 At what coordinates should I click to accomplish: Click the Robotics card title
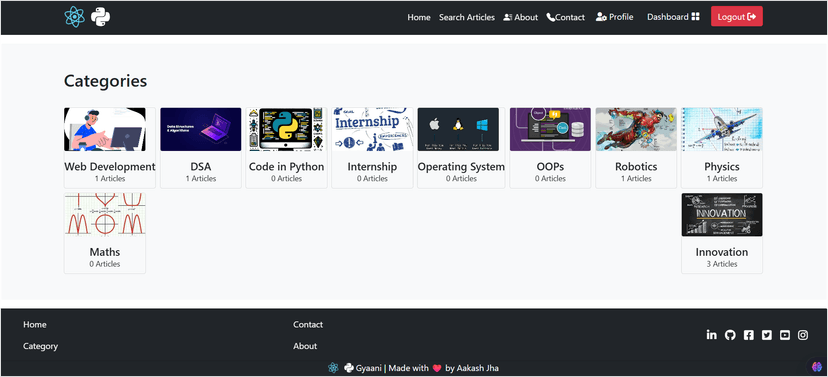(x=636, y=166)
